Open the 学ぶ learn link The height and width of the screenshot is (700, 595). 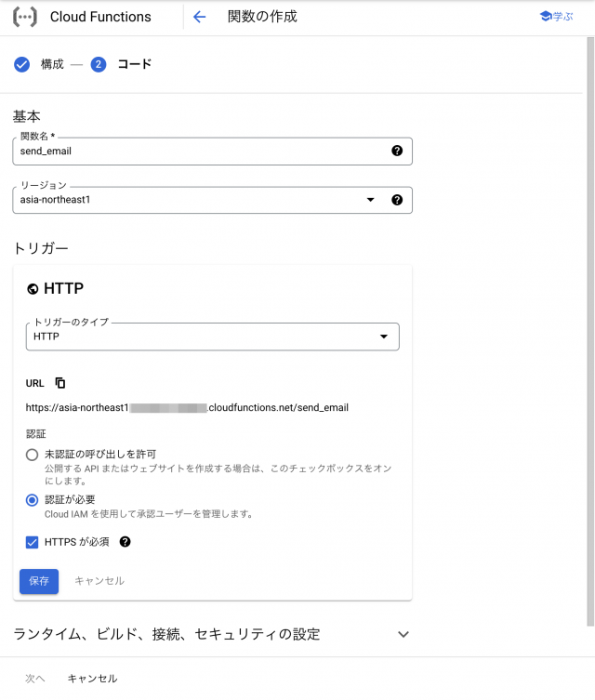556,17
